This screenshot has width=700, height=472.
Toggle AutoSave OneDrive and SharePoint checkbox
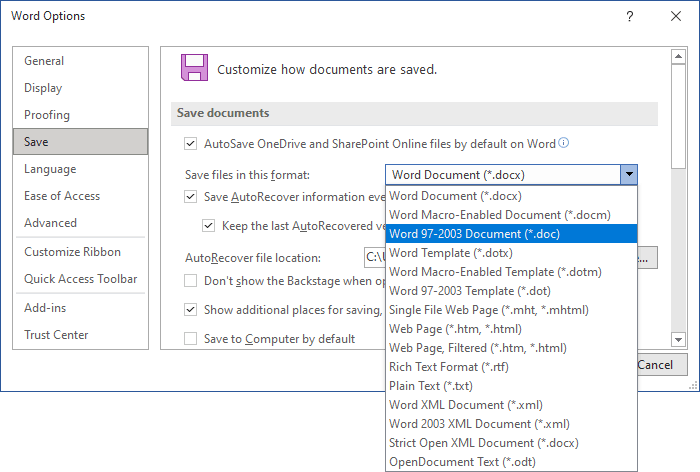tap(191, 144)
